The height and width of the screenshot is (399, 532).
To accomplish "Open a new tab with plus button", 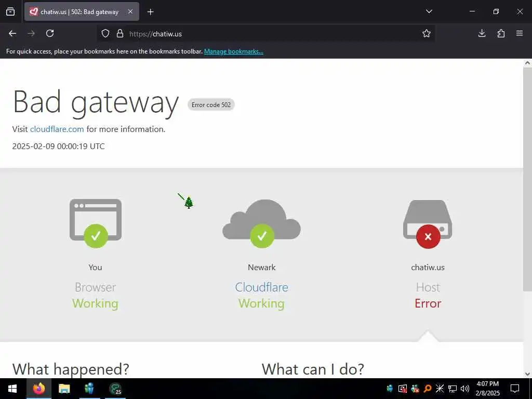I will [151, 12].
